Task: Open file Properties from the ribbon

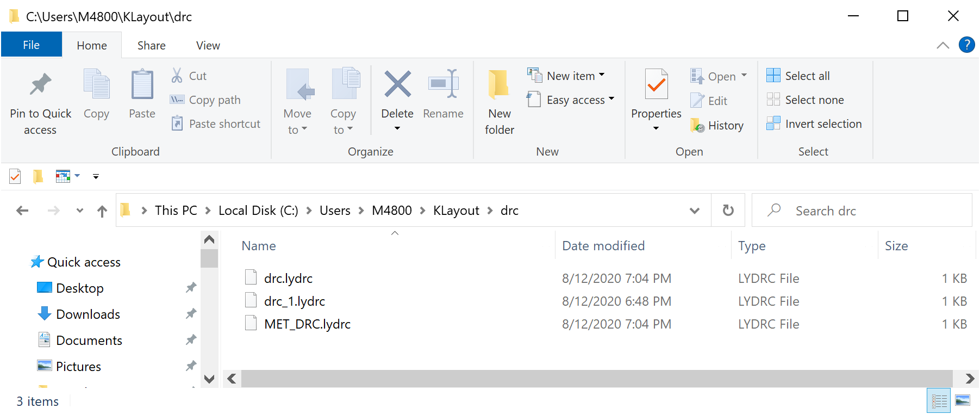Action: click(x=656, y=87)
